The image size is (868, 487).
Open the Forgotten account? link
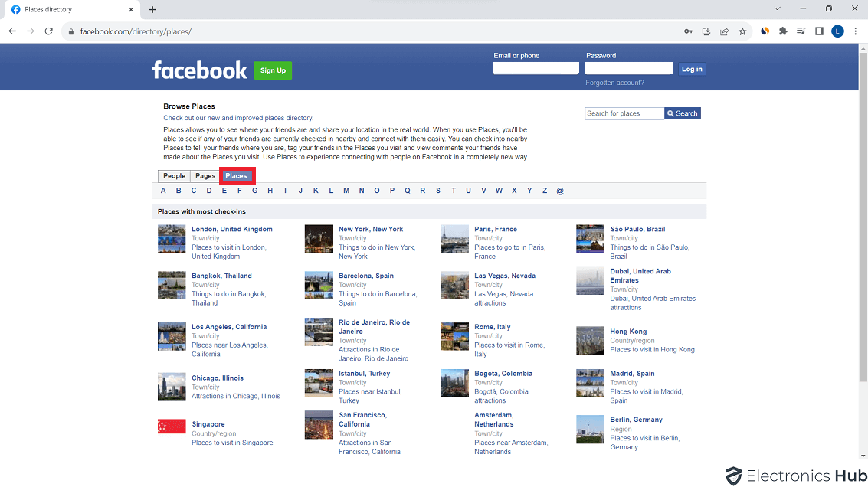[614, 83]
